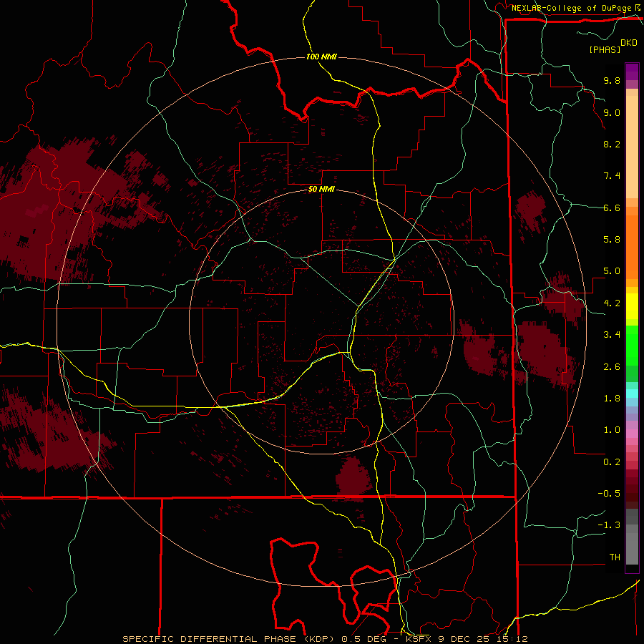The image size is (644, 644).
Task: Pick the yellow color band near 4.2
Action: point(632,306)
